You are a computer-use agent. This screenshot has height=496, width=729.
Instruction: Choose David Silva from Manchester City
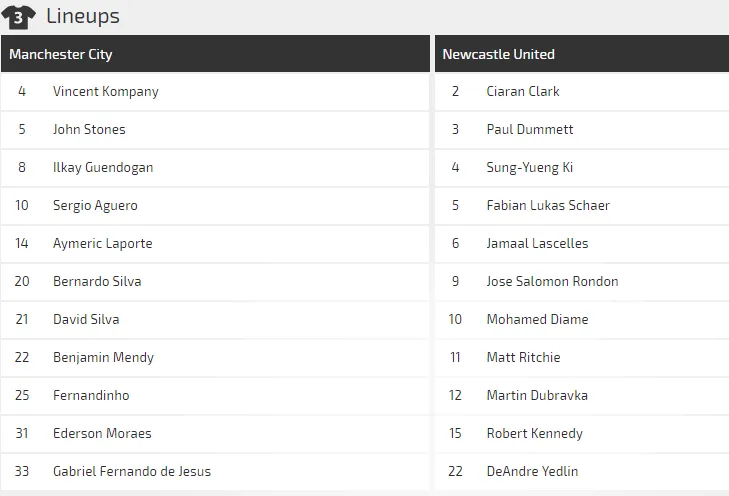point(86,319)
